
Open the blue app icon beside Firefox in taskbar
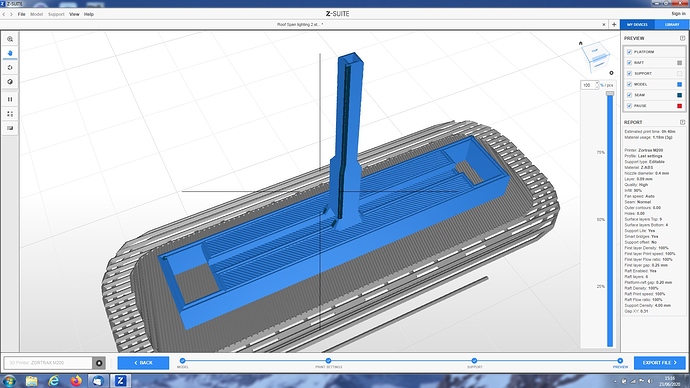coord(98,381)
